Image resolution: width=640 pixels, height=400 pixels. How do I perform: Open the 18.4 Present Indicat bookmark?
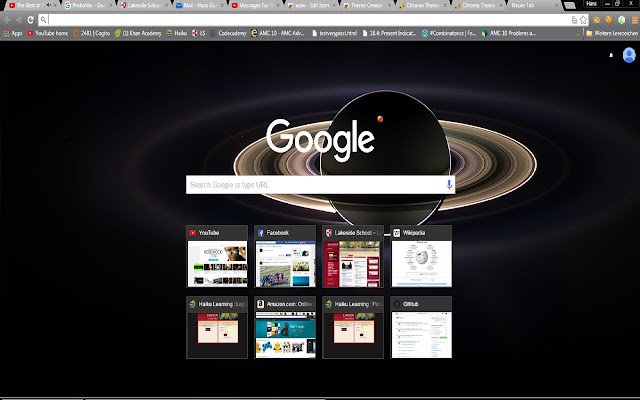click(389, 33)
